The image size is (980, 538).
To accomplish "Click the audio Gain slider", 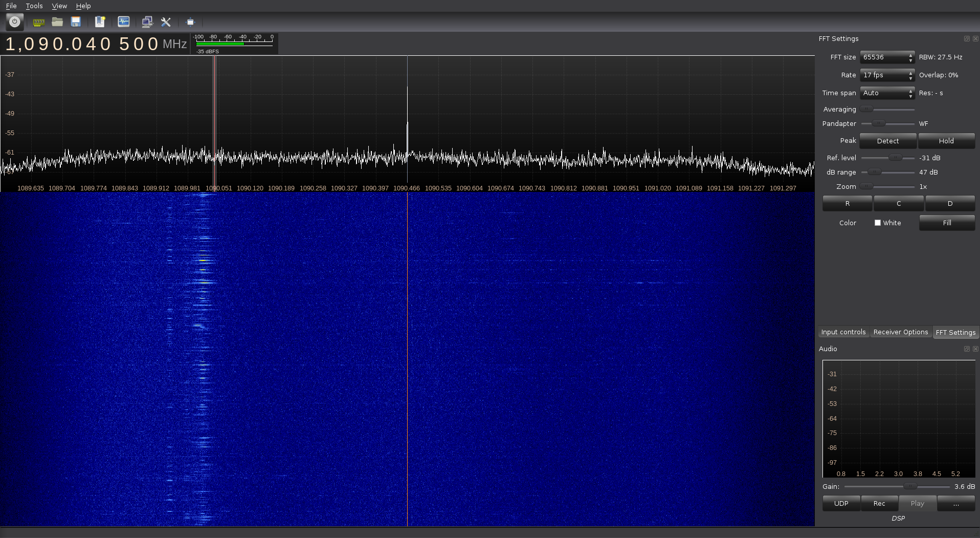I will coord(909,487).
